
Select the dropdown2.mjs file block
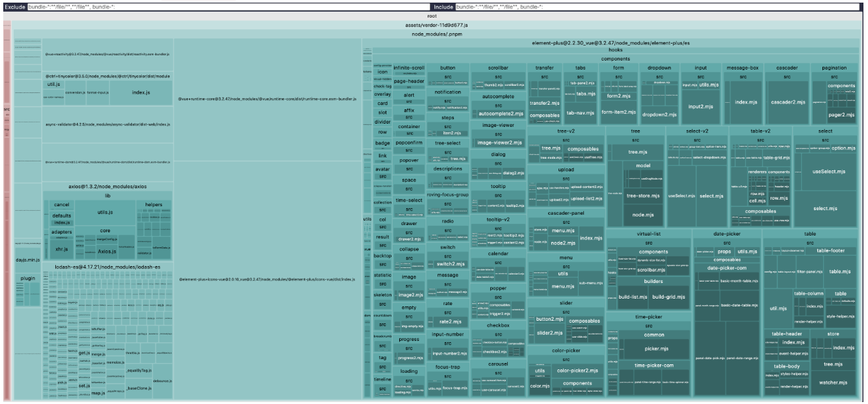[659, 114]
